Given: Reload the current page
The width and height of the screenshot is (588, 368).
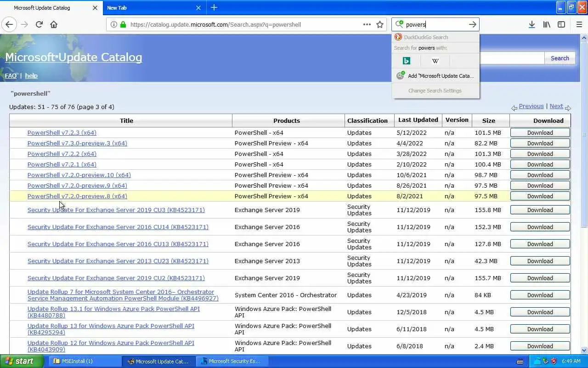Looking at the screenshot, I should (x=39, y=24).
